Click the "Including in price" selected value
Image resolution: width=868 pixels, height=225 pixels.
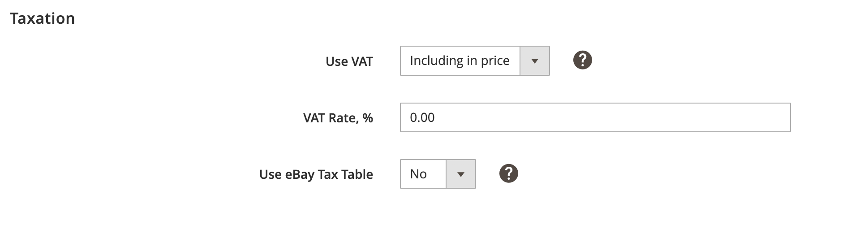[x=460, y=61]
